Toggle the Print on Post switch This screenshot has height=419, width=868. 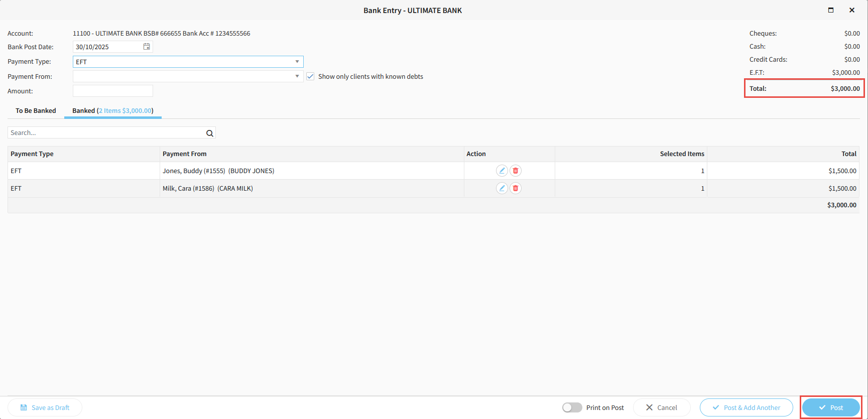(572, 407)
